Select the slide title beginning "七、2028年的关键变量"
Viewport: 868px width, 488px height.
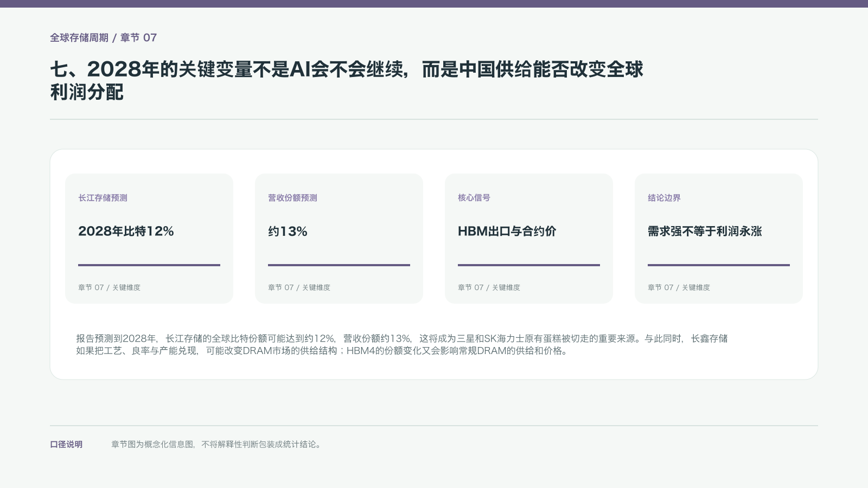tap(347, 80)
